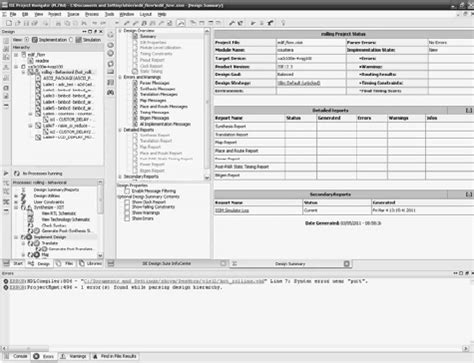Collapse the Detailed Reports tree section
This screenshot has width=474, height=363.
(120, 130)
